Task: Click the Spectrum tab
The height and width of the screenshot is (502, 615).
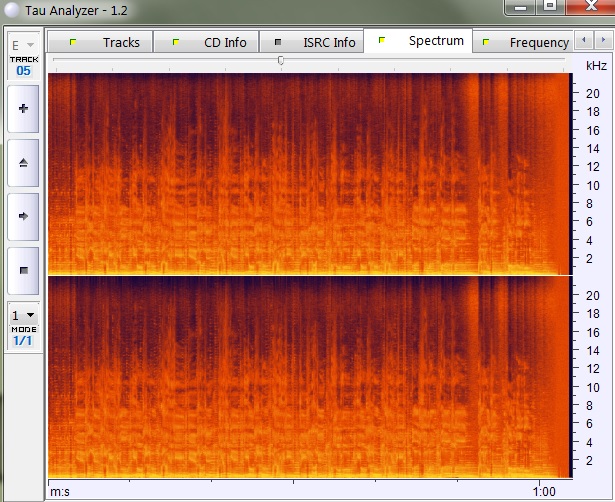Action: pos(424,41)
